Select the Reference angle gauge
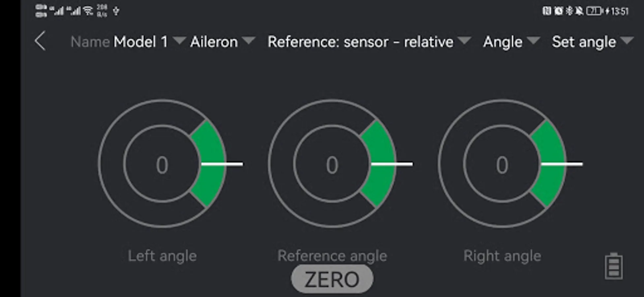644x297 pixels. point(332,164)
